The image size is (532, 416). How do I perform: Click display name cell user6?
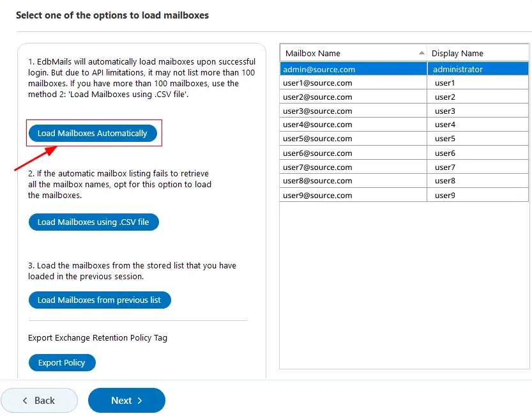click(478, 153)
